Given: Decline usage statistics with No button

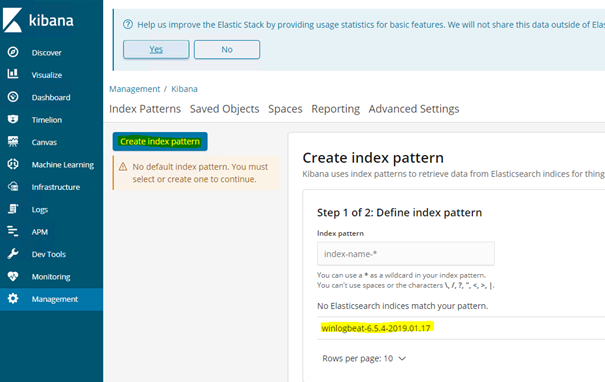Looking at the screenshot, I should [x=227, y=49].
